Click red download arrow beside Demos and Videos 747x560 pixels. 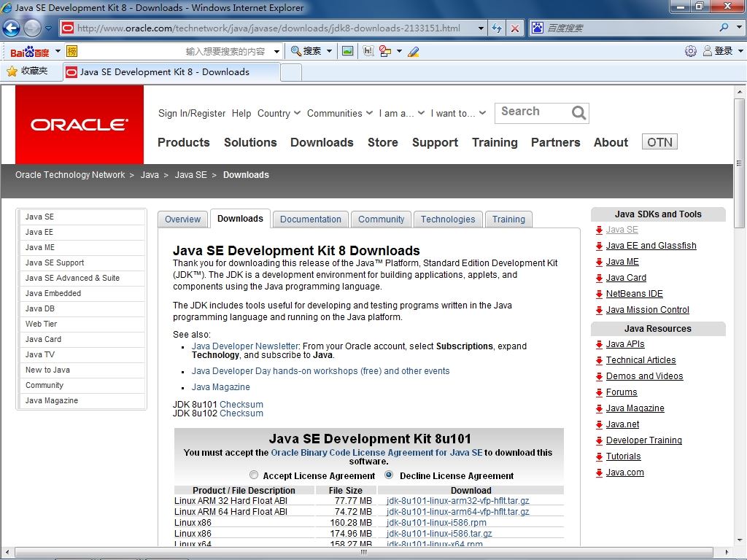(x=600, y=377)
